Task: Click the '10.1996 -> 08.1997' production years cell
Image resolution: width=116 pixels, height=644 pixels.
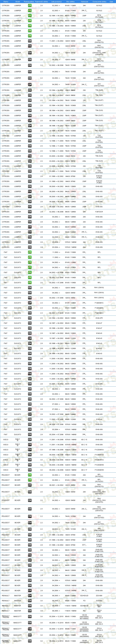Action: 56,131
